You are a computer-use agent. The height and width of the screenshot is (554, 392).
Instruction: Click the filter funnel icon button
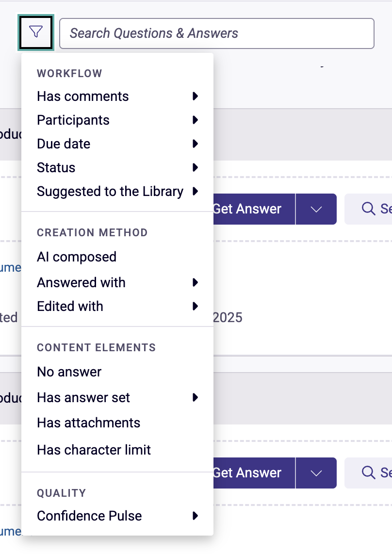[x=36, y=33]
